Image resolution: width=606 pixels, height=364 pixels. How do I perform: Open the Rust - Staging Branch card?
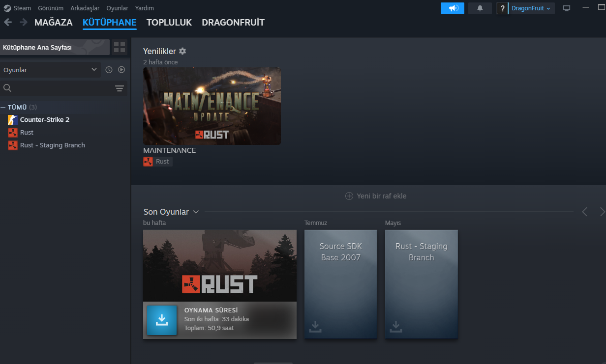point(422,284)
